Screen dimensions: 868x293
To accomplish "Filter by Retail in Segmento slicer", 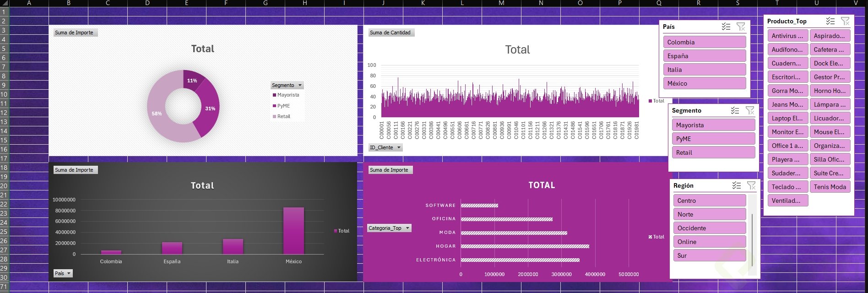I will pos(714,152).
